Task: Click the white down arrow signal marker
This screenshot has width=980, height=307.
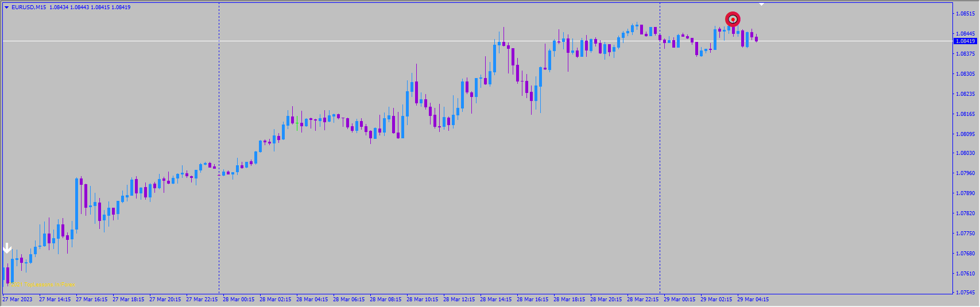Action: 7,248
